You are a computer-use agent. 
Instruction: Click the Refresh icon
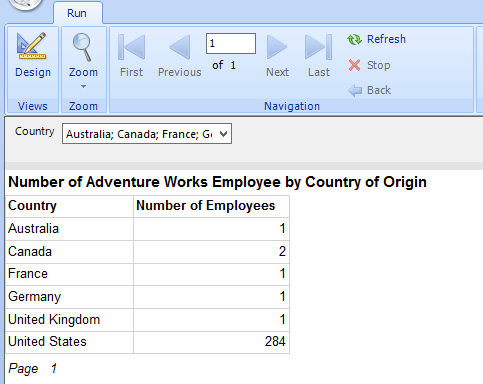tap(354, 40)
